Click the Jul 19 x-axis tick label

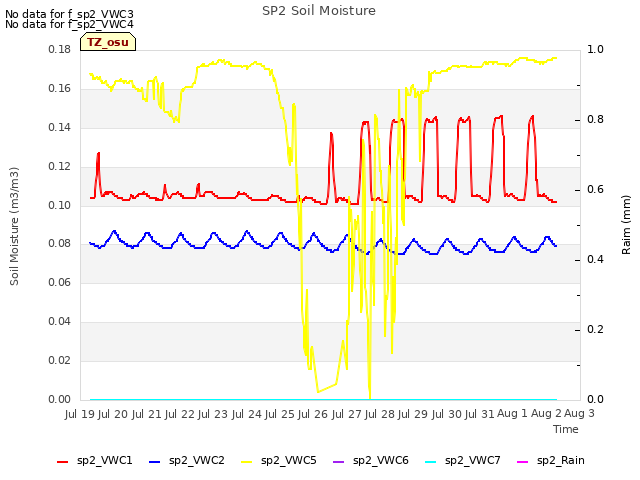point(80,414)
